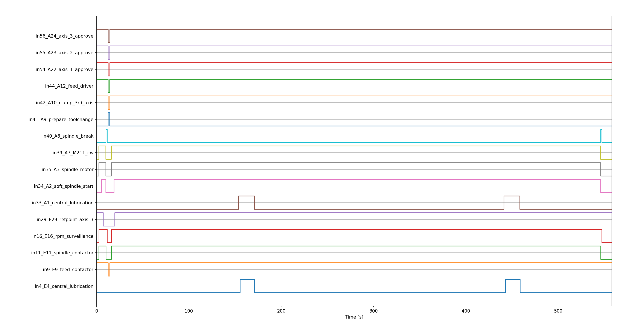Click second in4_E4_central_lubrication pulse near 450 s
The image size is (644, 322).
(513, 286)
